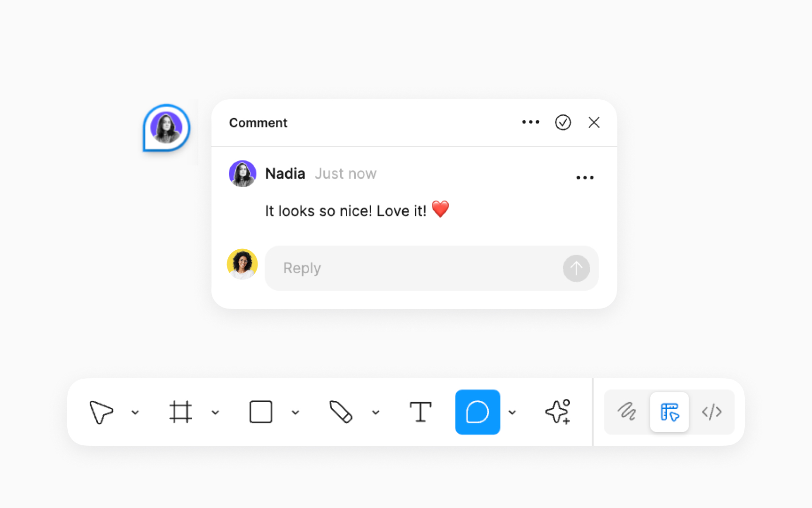Expand the Comment tool options
This screenshot has height=508, width=812.
click(513, 412)
